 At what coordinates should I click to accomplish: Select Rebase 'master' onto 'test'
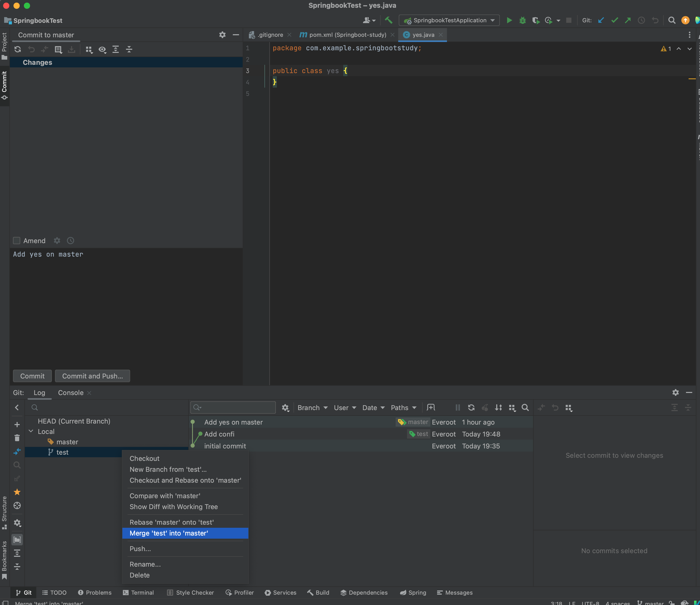pyautogui.click(x=185, y=522)
